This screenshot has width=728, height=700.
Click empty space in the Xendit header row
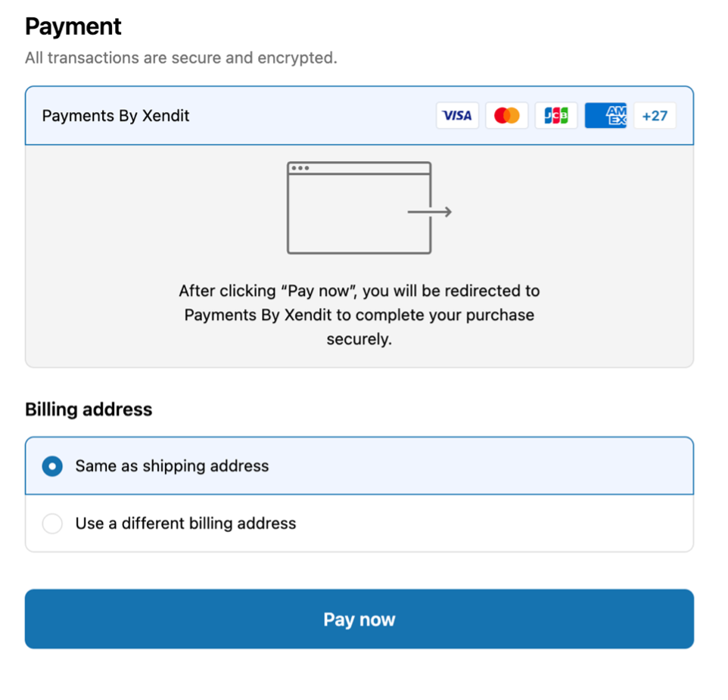click(x=310, y=116)
